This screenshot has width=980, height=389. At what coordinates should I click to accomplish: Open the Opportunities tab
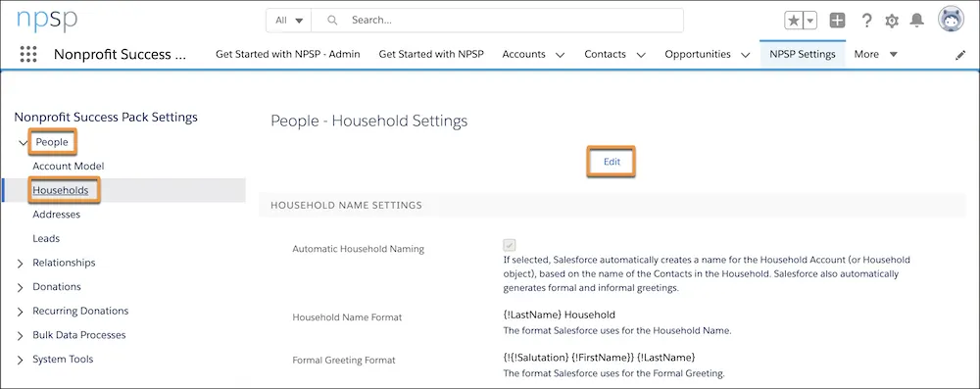click(x=698, y=55)
